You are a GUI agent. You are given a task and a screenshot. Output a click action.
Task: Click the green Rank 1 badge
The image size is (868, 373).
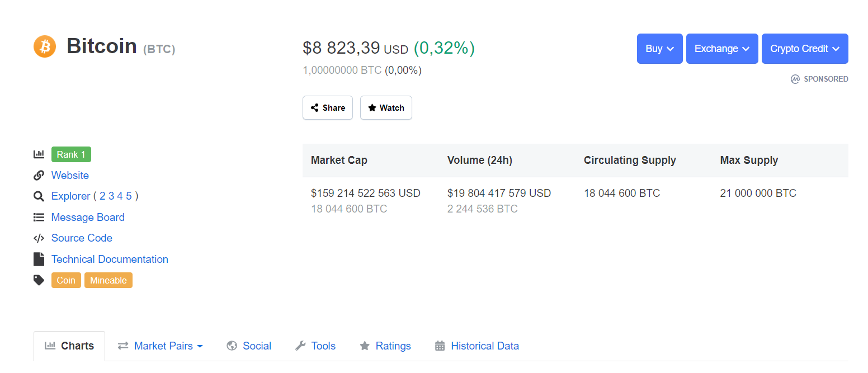[71, 154]
